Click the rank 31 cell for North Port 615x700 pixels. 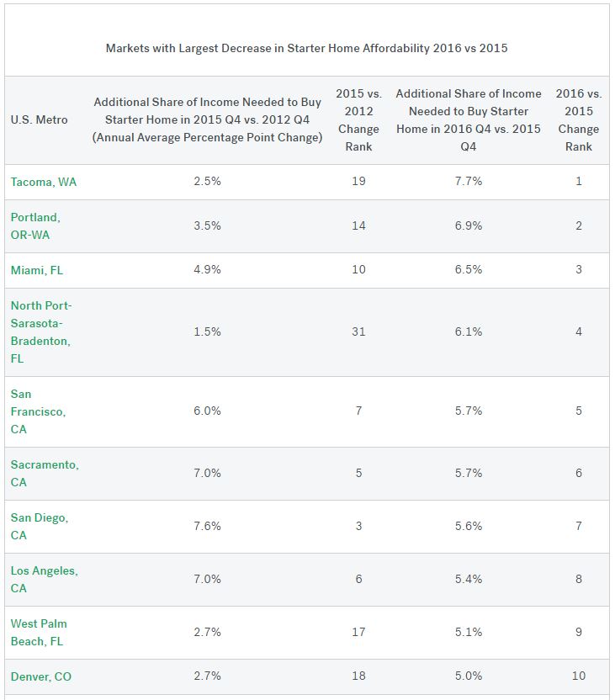[x=358, y=331]
